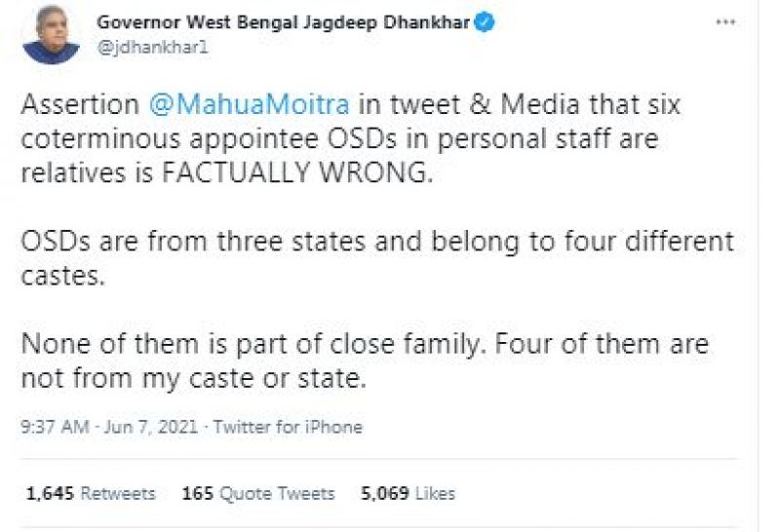The width and height of the screenshot is (780, 532).
Task: Click the word 'Assertion' starting the tweet
Action: click(x=79, y=104)
